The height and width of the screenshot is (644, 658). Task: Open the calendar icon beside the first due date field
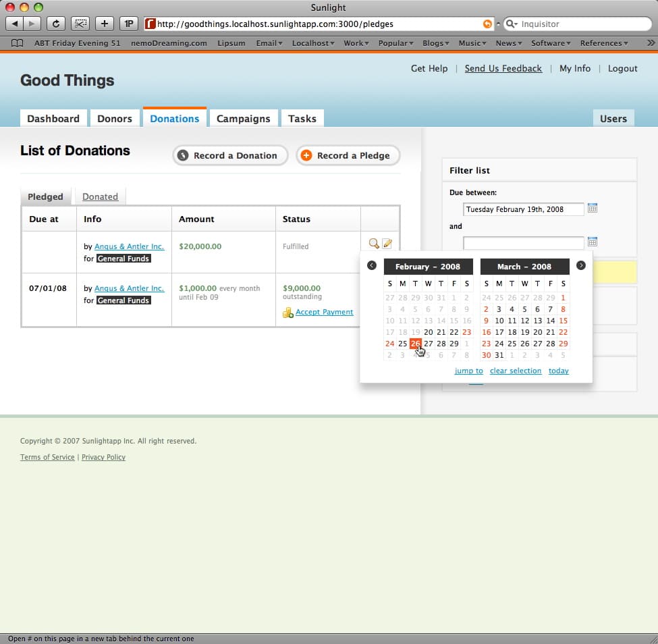tap(593, 209)
